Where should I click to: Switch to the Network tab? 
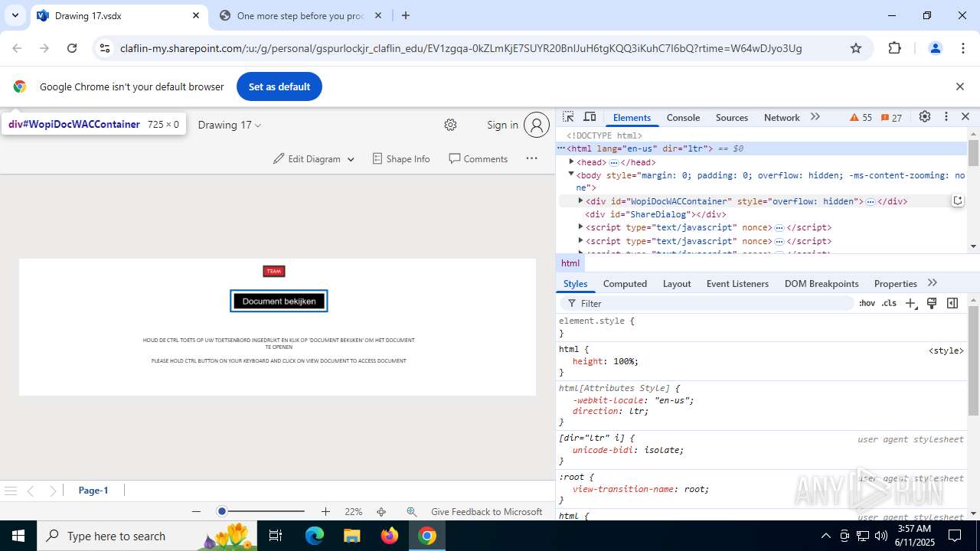pos(782,117)
